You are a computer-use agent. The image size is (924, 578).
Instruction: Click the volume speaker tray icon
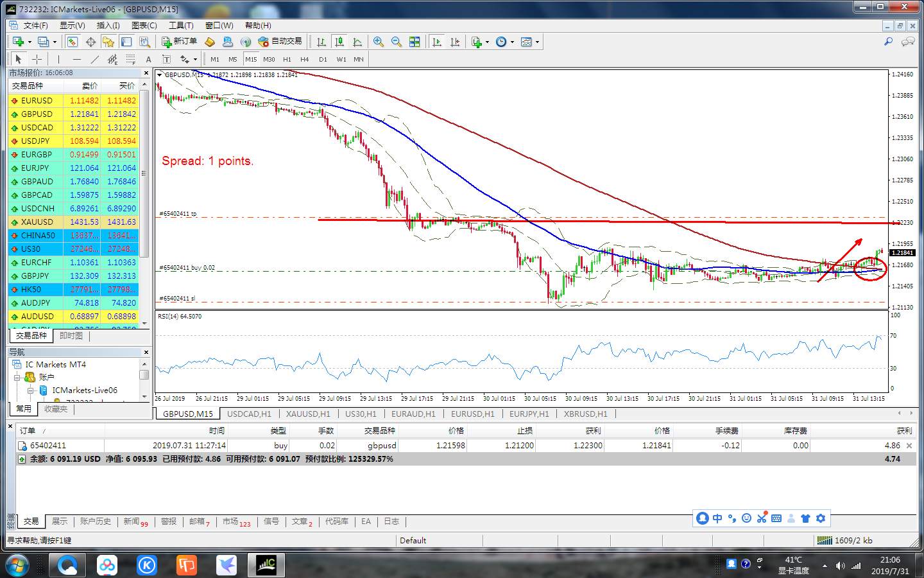tap(840, 566)
